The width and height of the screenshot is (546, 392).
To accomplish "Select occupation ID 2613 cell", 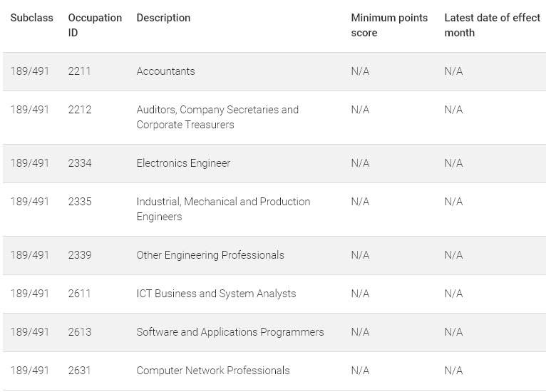I will point(80,332).
